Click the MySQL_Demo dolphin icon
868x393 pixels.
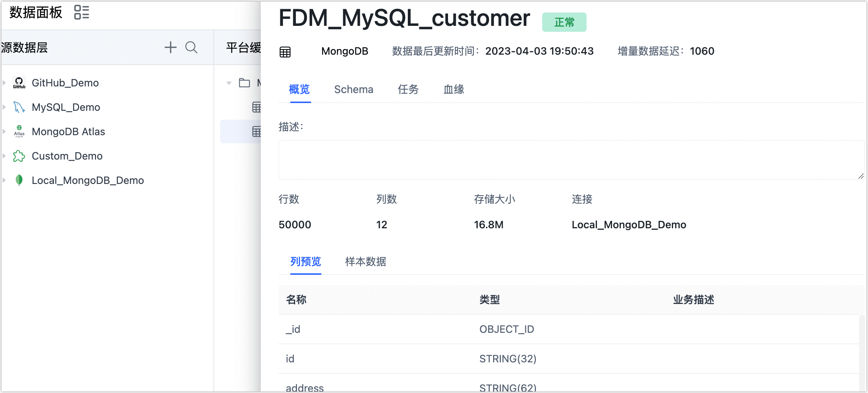tap(19, 107)
